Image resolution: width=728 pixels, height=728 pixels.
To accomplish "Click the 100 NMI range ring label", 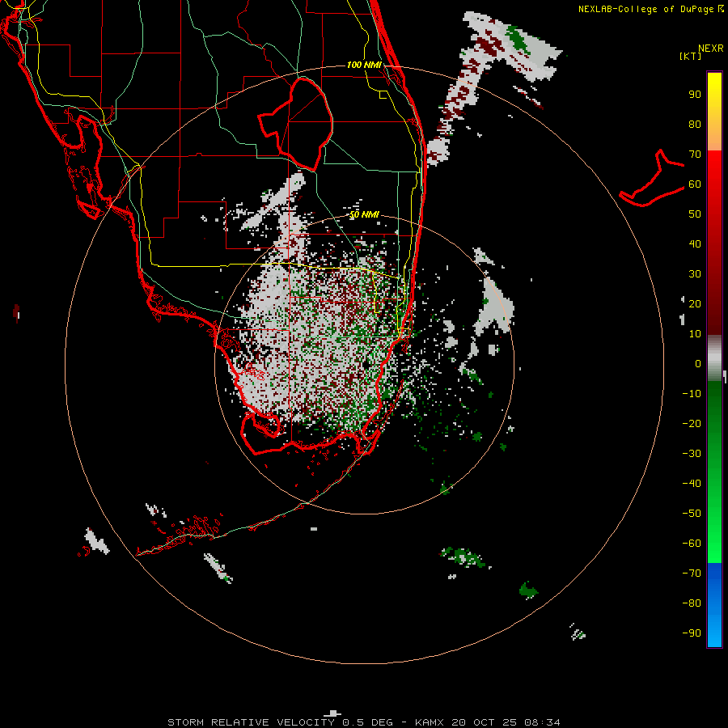I will click(x=364, y=65).
